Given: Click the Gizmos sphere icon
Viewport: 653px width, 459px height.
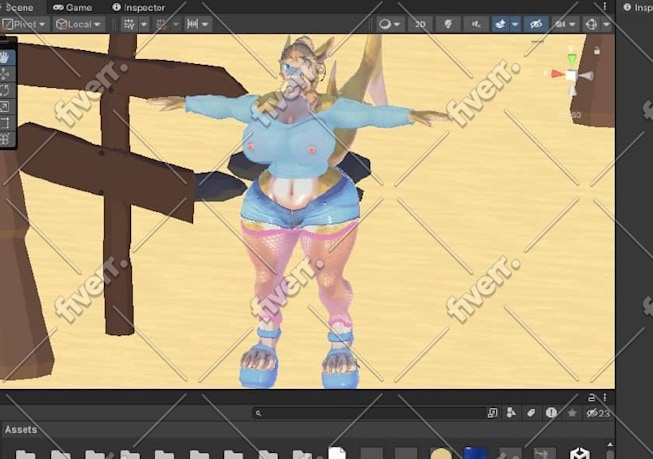Looking at the screenshot, I should coord(591,25).
